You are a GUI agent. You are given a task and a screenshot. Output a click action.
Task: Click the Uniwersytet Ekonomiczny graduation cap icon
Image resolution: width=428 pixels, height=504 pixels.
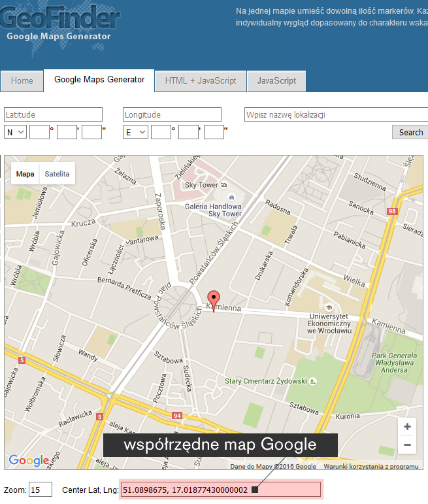point(329,308)
